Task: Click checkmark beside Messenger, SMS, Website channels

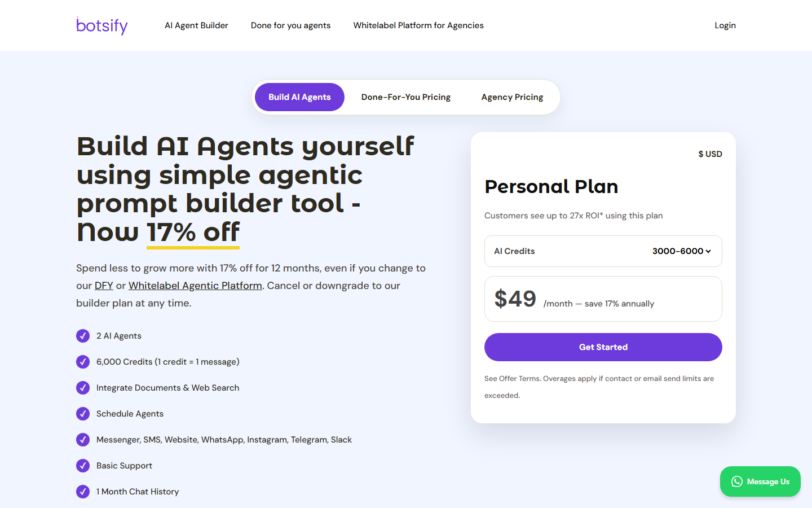Action: coord(83,440)
